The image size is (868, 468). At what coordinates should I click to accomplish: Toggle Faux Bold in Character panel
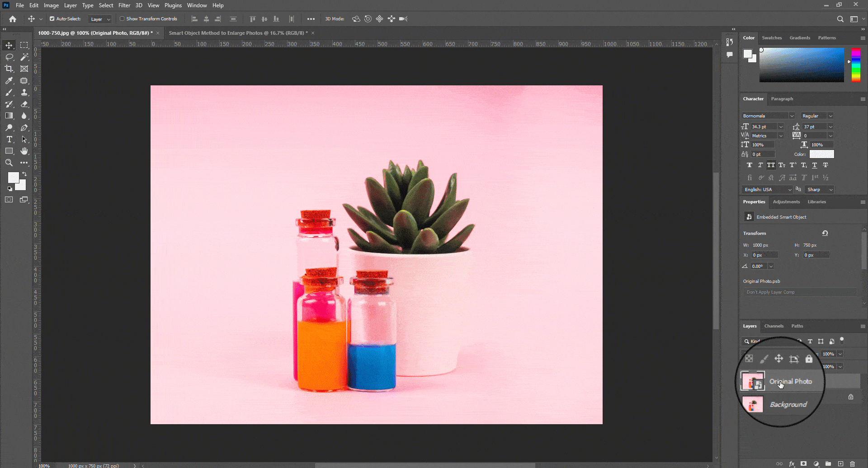click(749, 165)
